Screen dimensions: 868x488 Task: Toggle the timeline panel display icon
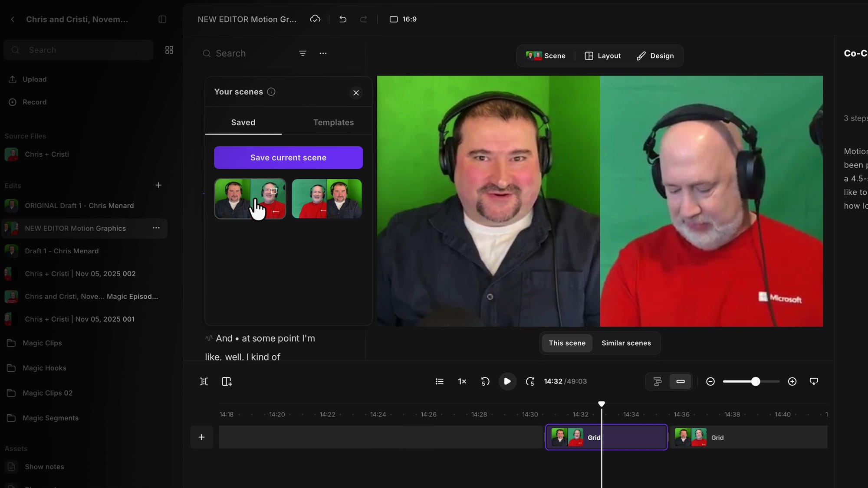(814, 381)
